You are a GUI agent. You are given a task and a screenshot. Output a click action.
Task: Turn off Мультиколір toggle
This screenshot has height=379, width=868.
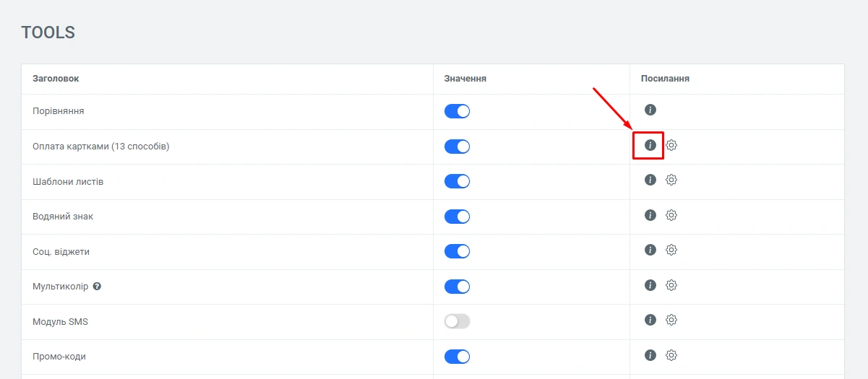(457, 287)
